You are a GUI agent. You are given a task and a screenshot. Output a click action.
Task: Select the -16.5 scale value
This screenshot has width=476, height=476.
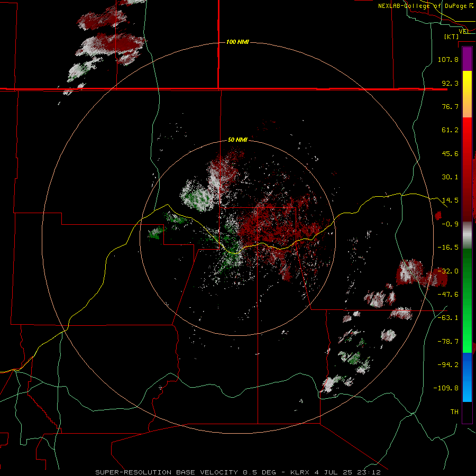click(x=448, y=248)
